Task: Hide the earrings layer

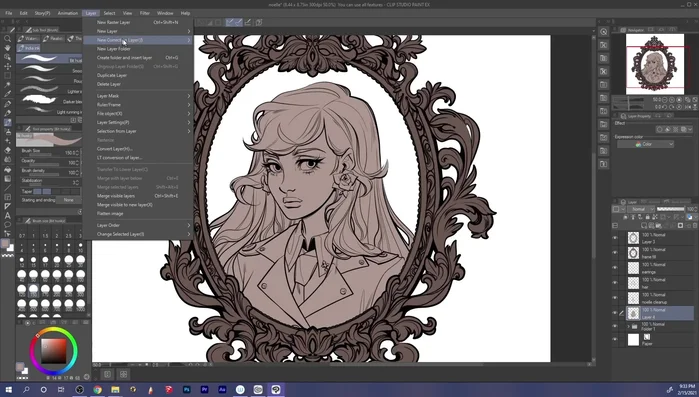Action: [x=615, y=268]
